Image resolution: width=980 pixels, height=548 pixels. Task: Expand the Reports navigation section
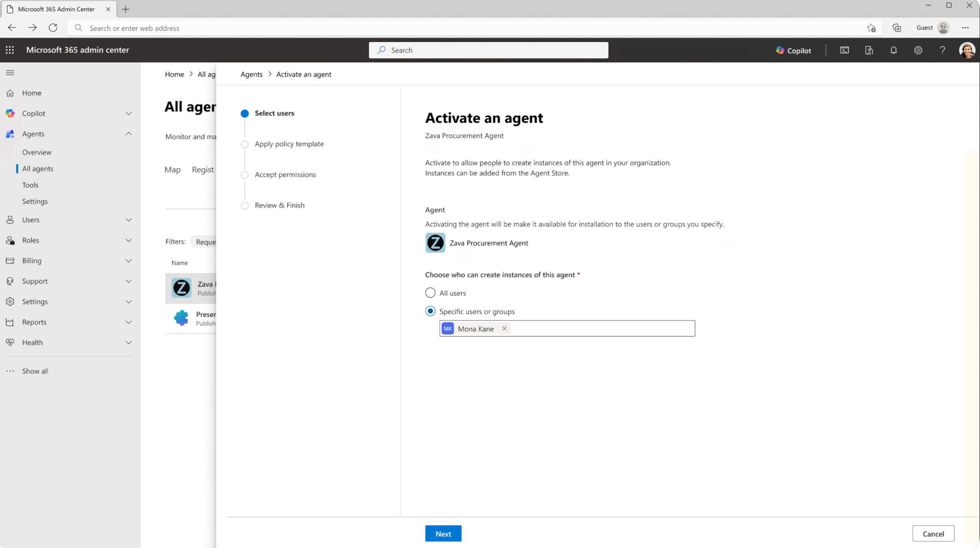click(129, 323)
